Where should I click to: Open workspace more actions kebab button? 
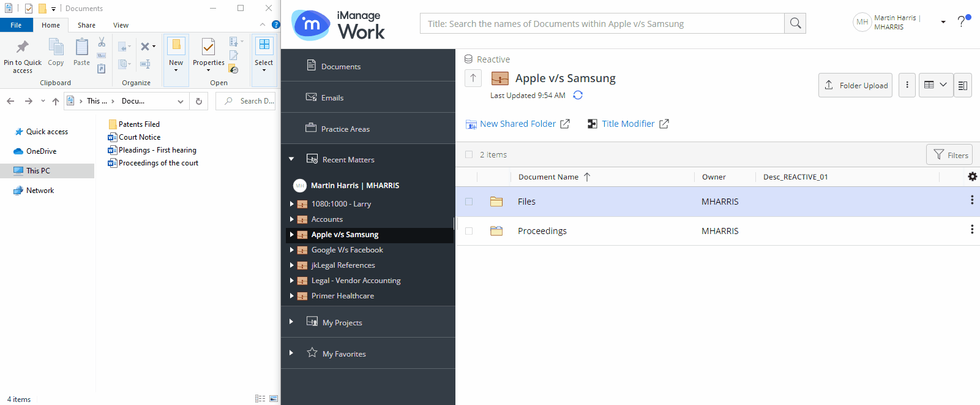(x=907, y=85)
